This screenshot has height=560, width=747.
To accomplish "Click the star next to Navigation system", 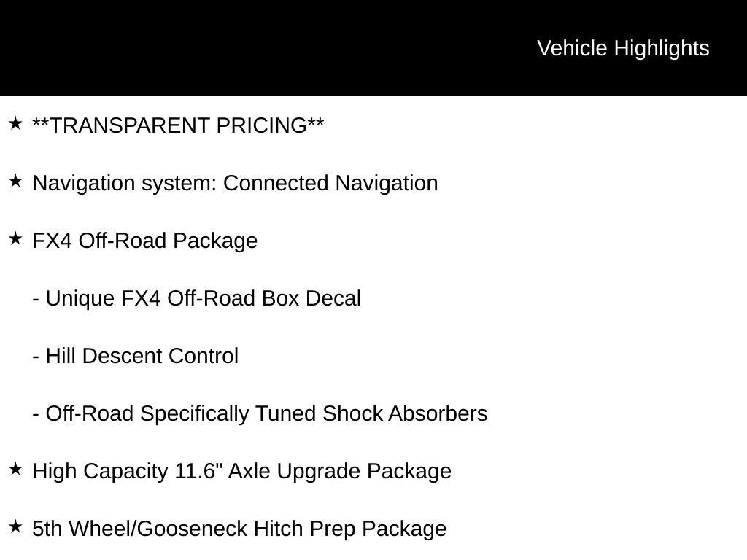I will [15, 181].
